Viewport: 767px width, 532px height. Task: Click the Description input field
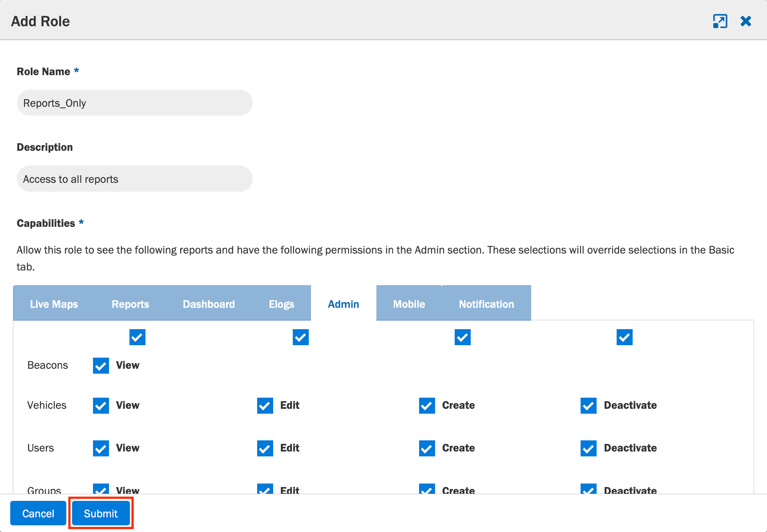coord(135,179)
